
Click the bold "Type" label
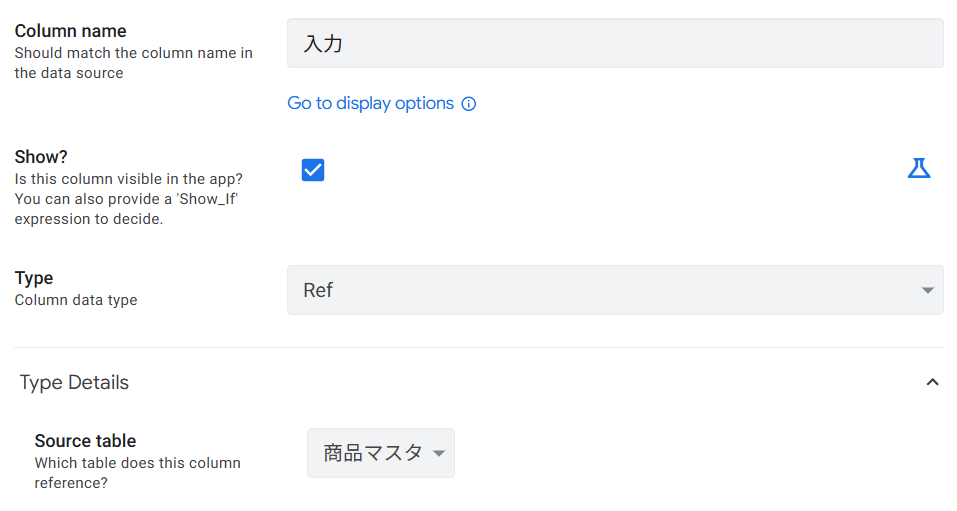(34, 278)
